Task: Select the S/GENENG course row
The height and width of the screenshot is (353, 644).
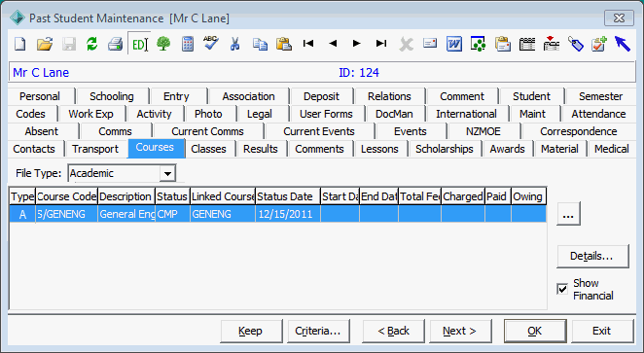Action: click(x=278, y=214)
